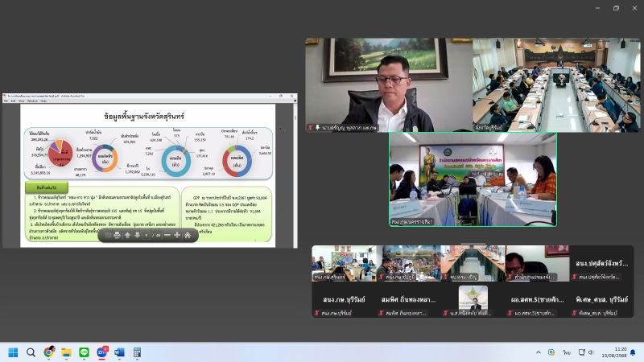Go to next page arrow in Acrobat toolbar
The image size is (644, 362).
137,235
